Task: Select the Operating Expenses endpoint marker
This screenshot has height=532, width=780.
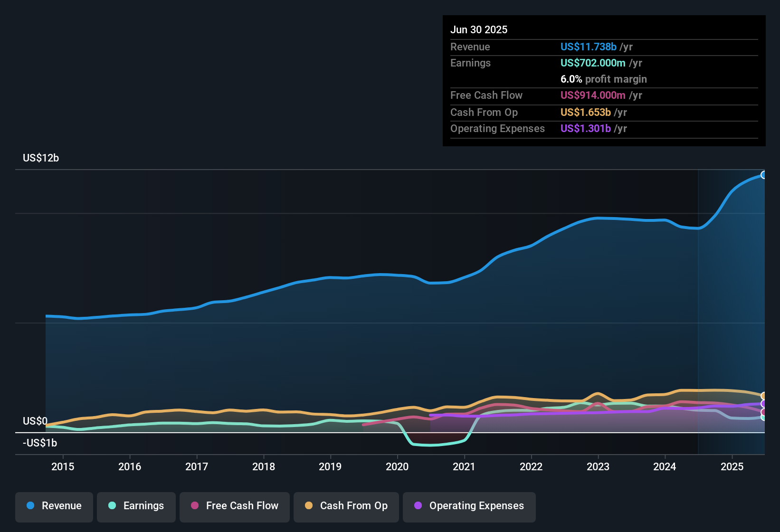Action: (764, 404)
